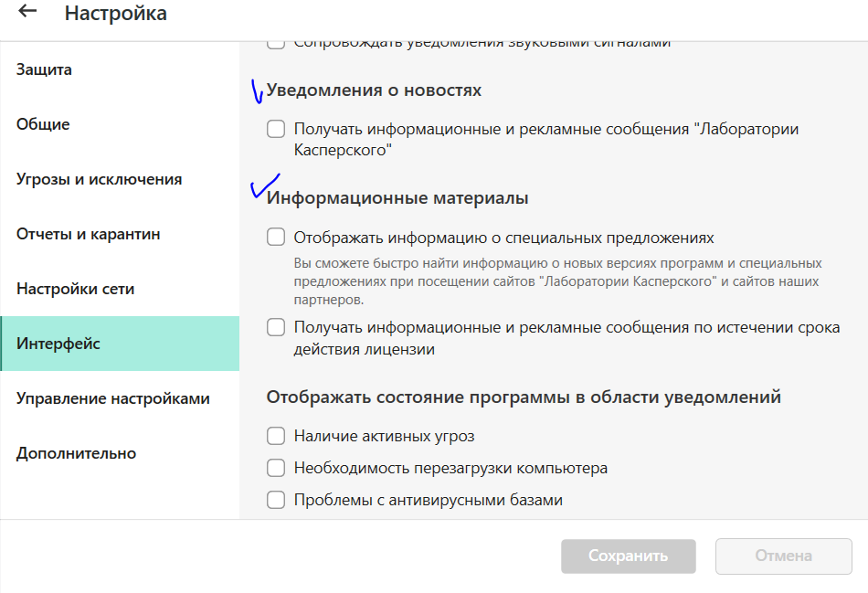Open the Защита settings section
The width and height of the screenshot is (868, 593).
(x=44, y=69)
